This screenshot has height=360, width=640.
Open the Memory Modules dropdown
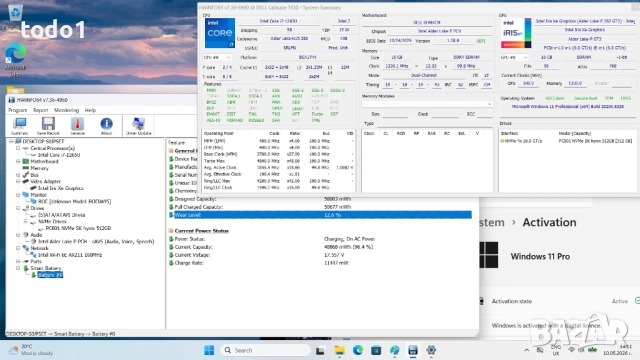427,104
